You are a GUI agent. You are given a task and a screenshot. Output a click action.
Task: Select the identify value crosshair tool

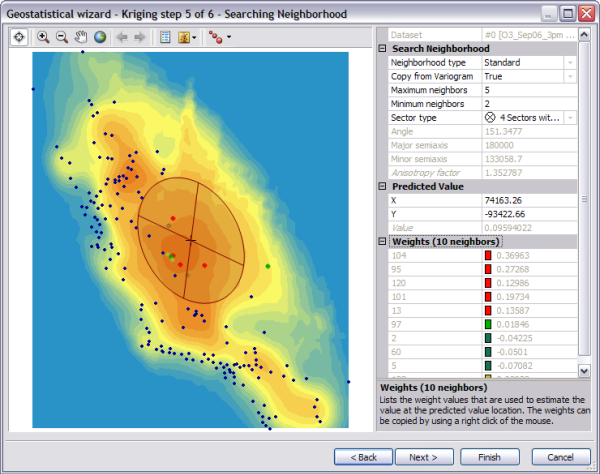pyautogui.click(x=19, y=37)
